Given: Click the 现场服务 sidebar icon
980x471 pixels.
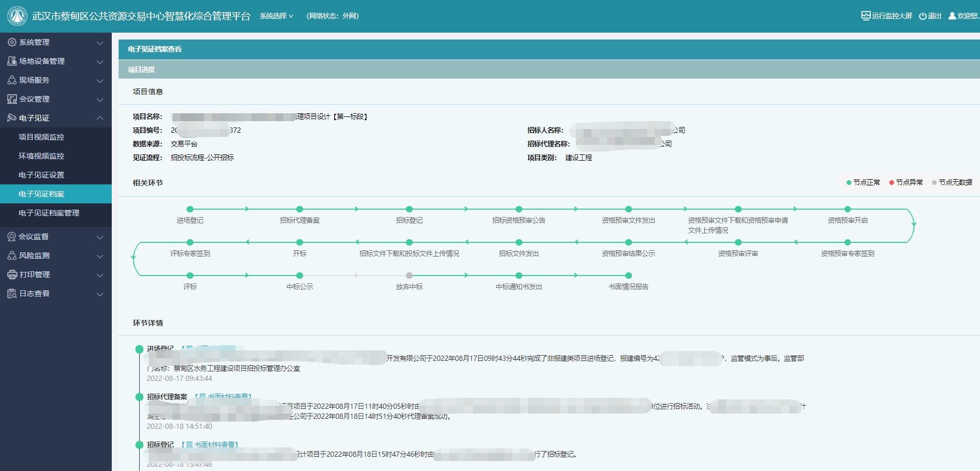Looking at the screenshot, I should pos(12,80).
